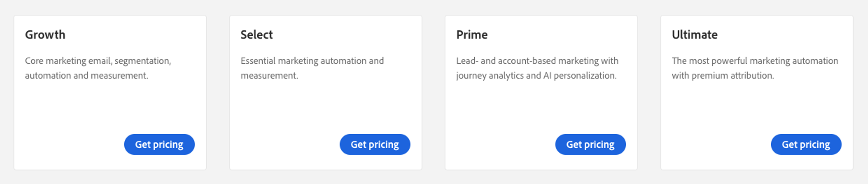Click 'The most powerful marketing automation' text line
The height and width of the screenshot is (184, 868).
coord(755,61)
